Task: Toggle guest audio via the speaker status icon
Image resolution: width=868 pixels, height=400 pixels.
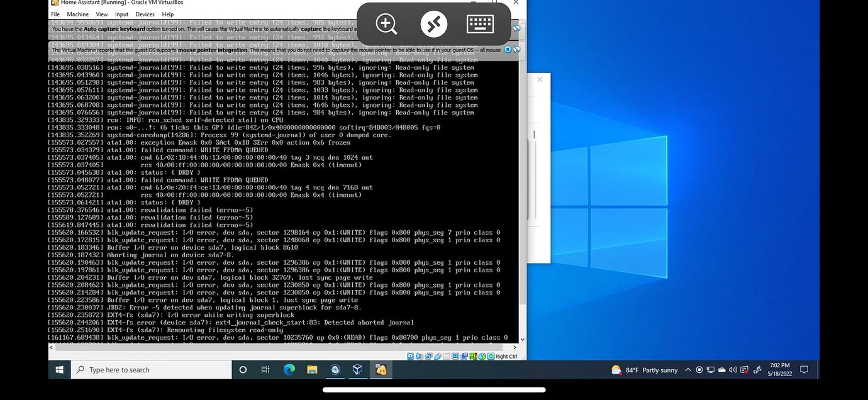Action: 419,356
